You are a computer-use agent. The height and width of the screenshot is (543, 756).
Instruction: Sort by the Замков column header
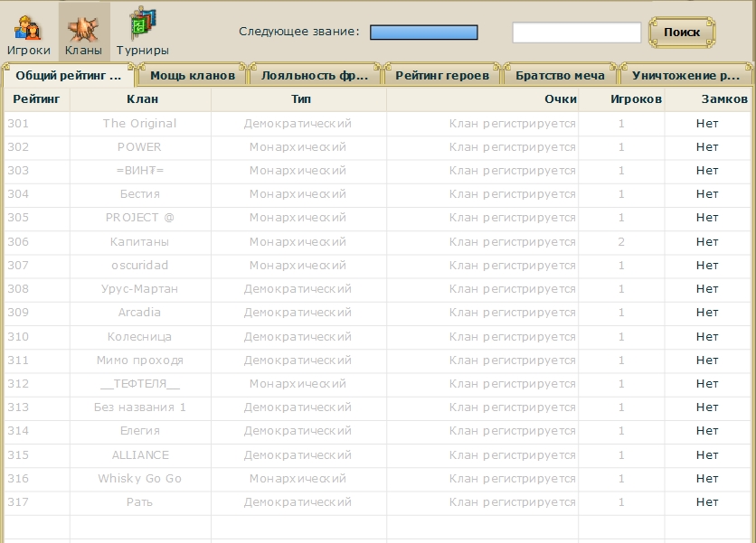point(709,99)
